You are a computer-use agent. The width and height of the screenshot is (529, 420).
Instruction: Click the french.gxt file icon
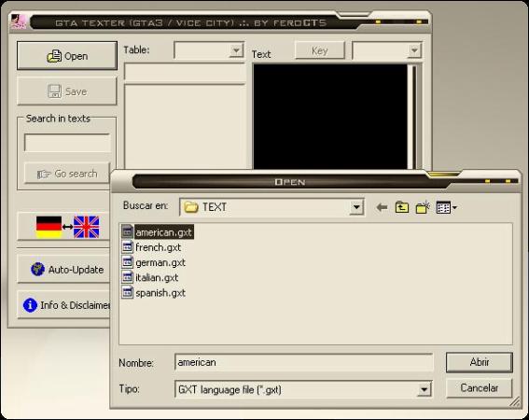click(x=127, y=247)
